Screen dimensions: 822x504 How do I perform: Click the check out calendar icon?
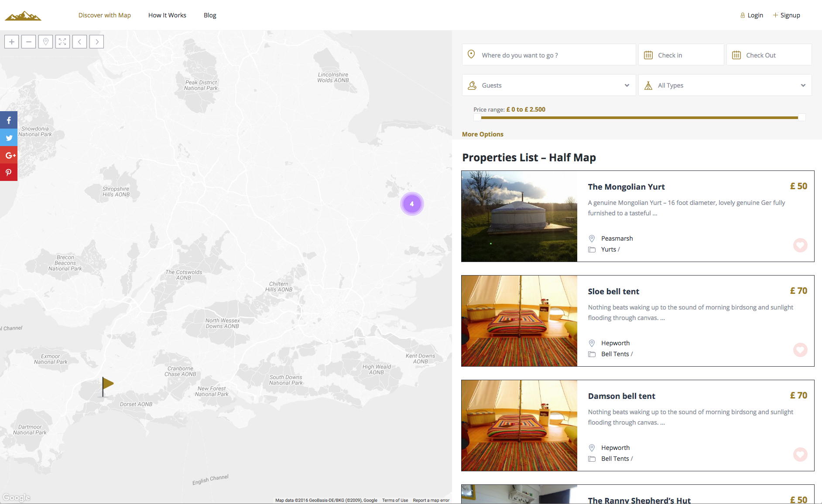coord(736,55)
